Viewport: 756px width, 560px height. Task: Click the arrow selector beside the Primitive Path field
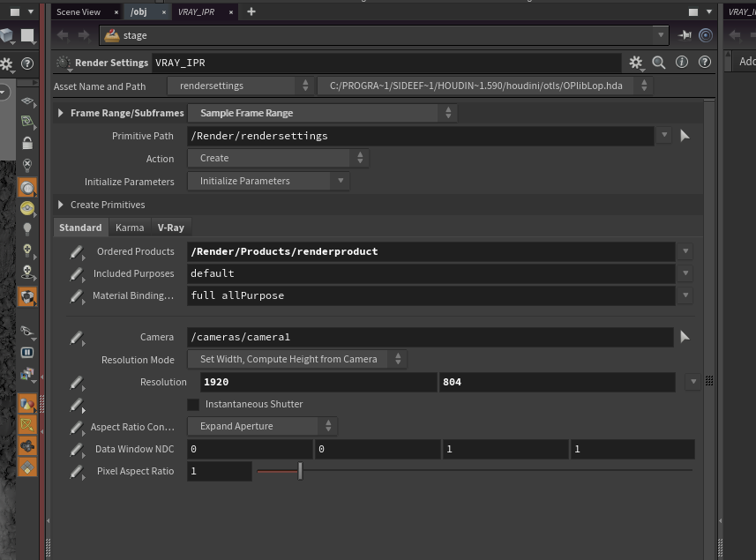685,136
